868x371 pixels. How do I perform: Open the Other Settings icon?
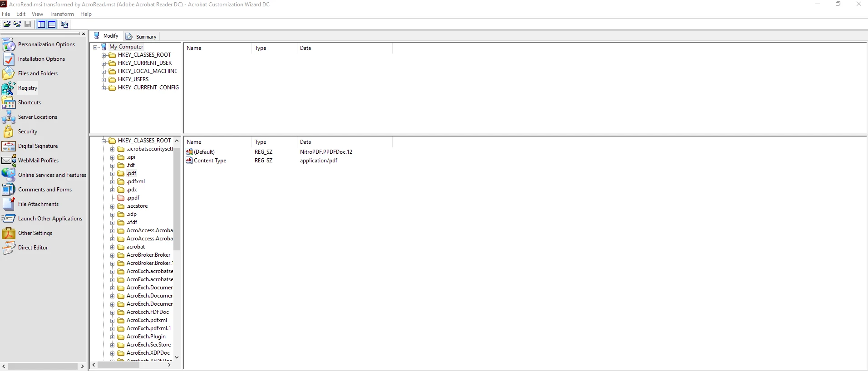pos(9,233)
